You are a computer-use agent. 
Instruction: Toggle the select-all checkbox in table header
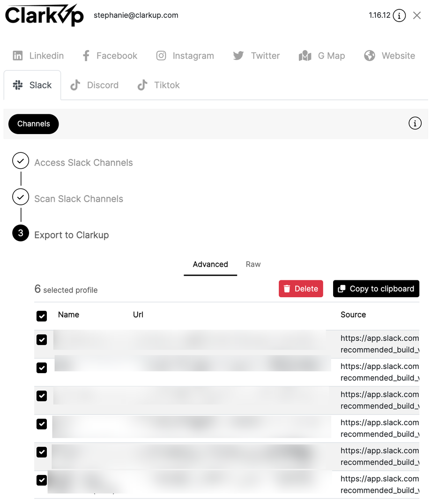click(42, 316)
